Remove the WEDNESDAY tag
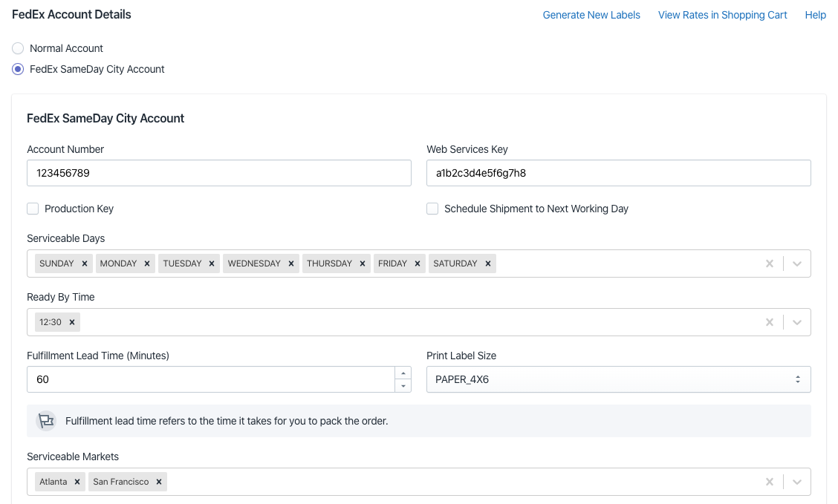This screenshot has width=838, height=504. click(291, 264)
